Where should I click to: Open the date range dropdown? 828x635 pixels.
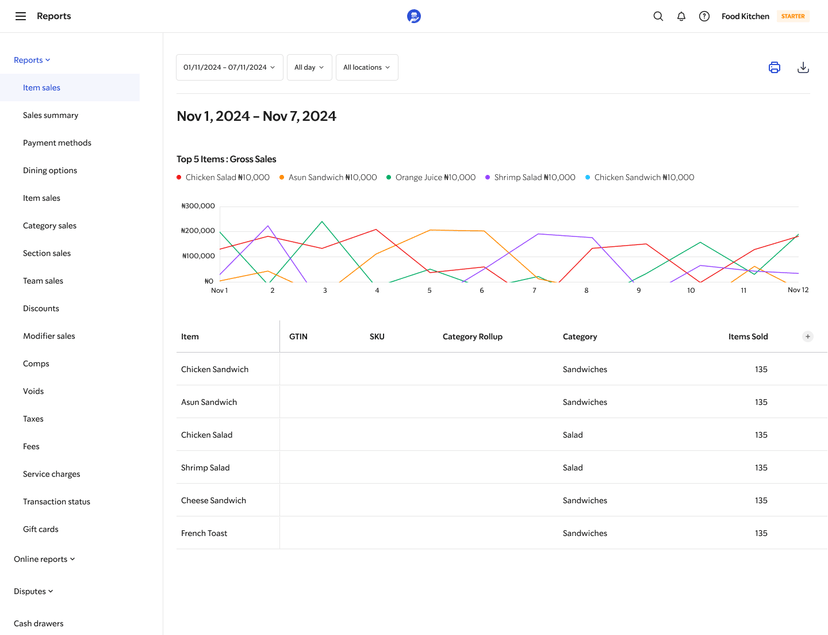(x=229, y=68)
